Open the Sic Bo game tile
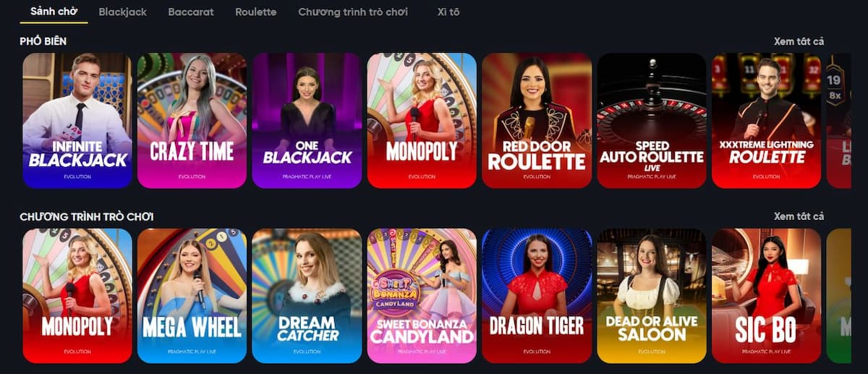868x374 pixels. 767,296
